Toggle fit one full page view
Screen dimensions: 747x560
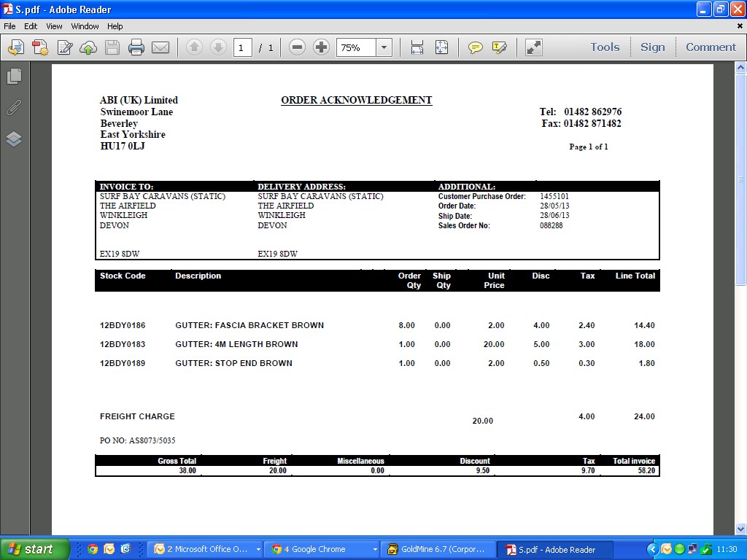pos(441,48)
